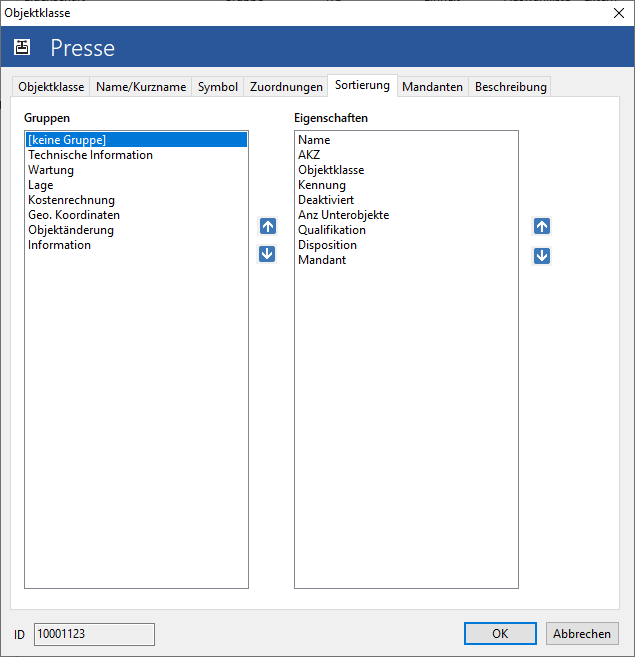Open the Name/Kurzname tab
Image resolution: width=635 pixels, height=657 pixels.
tap(141, 87)
